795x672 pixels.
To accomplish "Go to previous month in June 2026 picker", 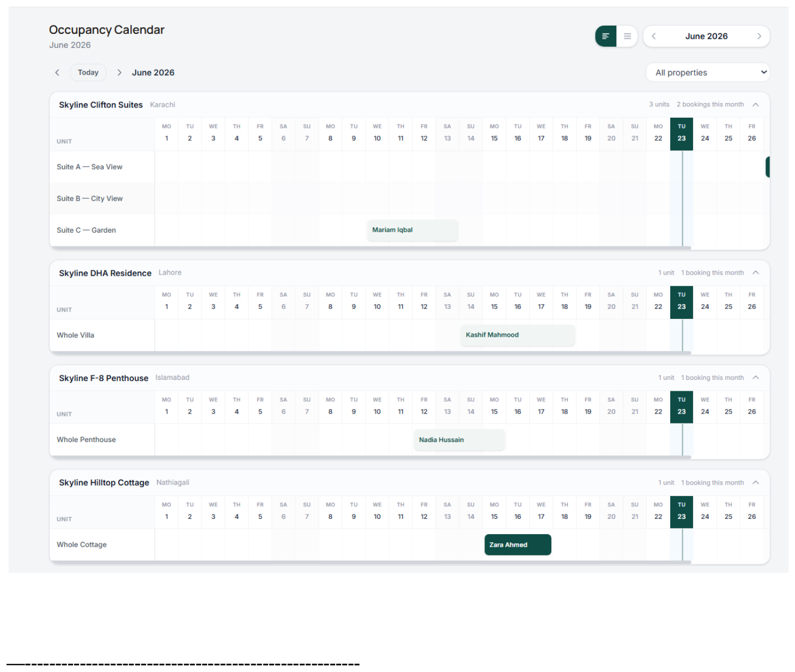I will [x=653, y=36].
